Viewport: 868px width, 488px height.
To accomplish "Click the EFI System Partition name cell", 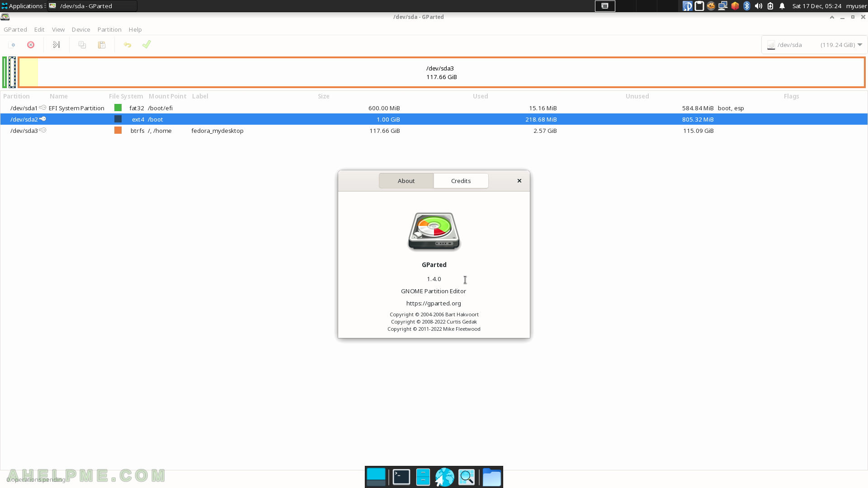I will (76, 108).
